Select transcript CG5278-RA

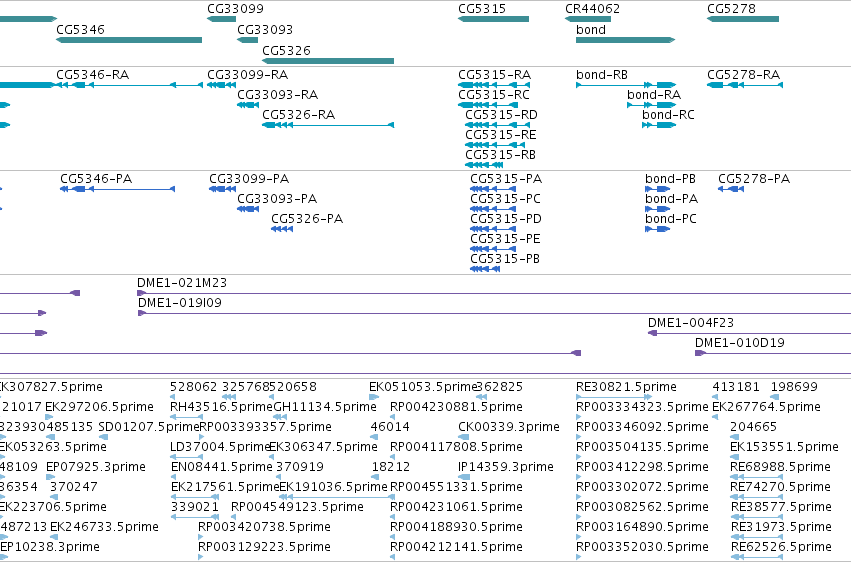tap(745, 85)
